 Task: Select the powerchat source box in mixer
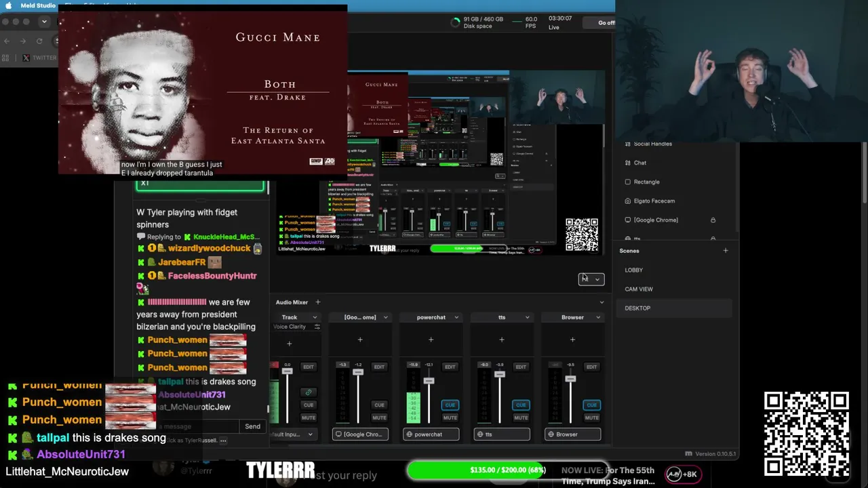431,434
